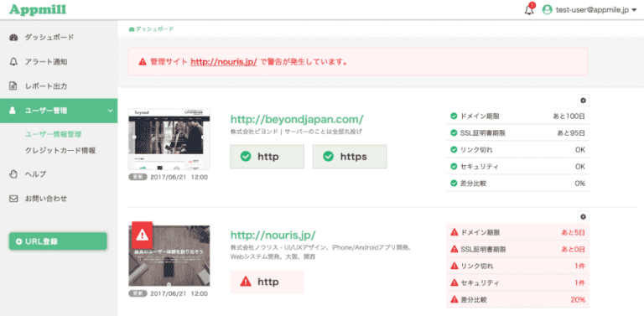Image resolution: width=644 pixels, height=316 pixels.
Task: Click the Appmill logo
Action: [x=38, y=10]
